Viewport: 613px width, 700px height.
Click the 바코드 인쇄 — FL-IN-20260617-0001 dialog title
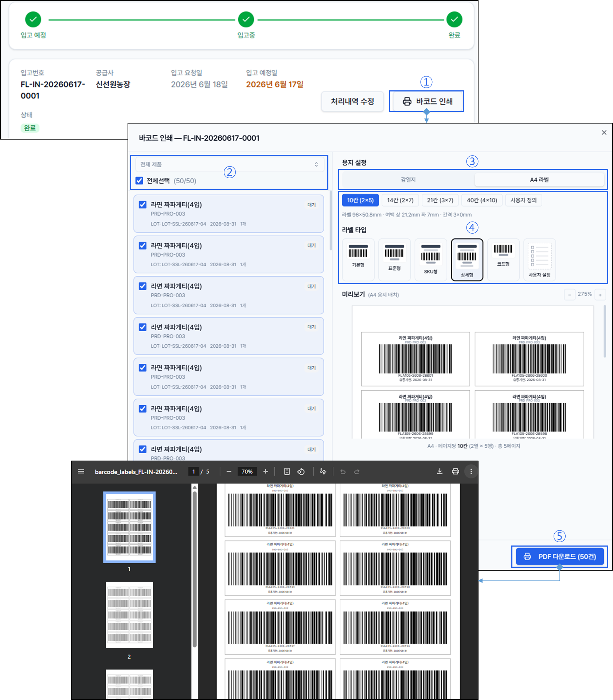(x=199, y=138)
